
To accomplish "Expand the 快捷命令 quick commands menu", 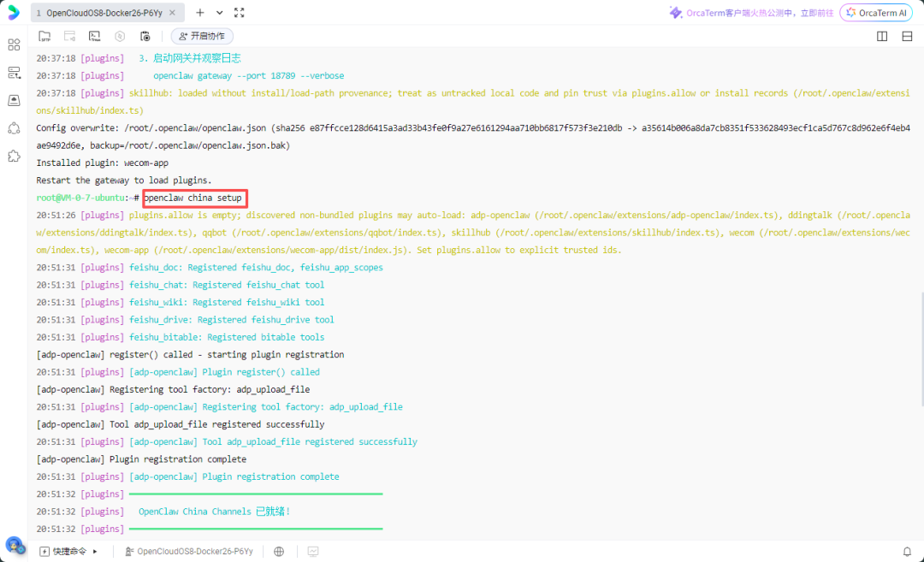I will pyautogui.click(x=69, y=552).
